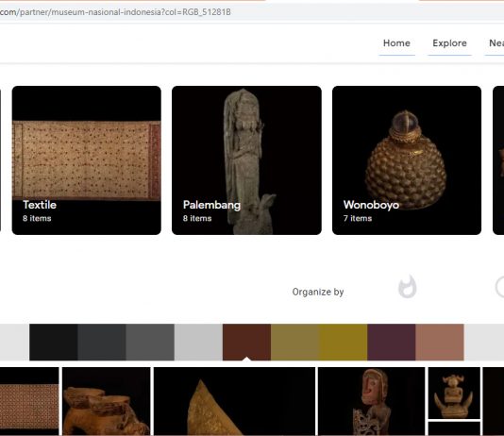Click the browser address bar URL
This screenshot has width=504, height=436.
(116, 12)
